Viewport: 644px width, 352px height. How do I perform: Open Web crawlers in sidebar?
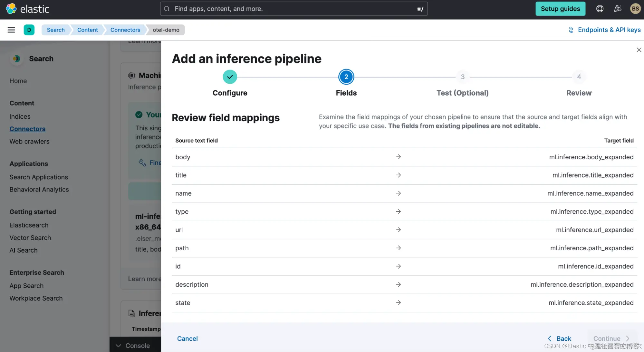(x=29, y=142)
